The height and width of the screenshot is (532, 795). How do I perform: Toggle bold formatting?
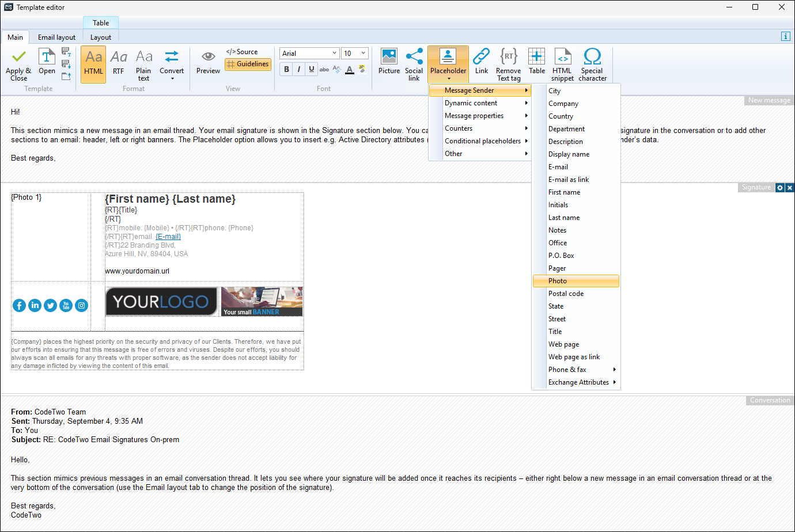(286, 69)
